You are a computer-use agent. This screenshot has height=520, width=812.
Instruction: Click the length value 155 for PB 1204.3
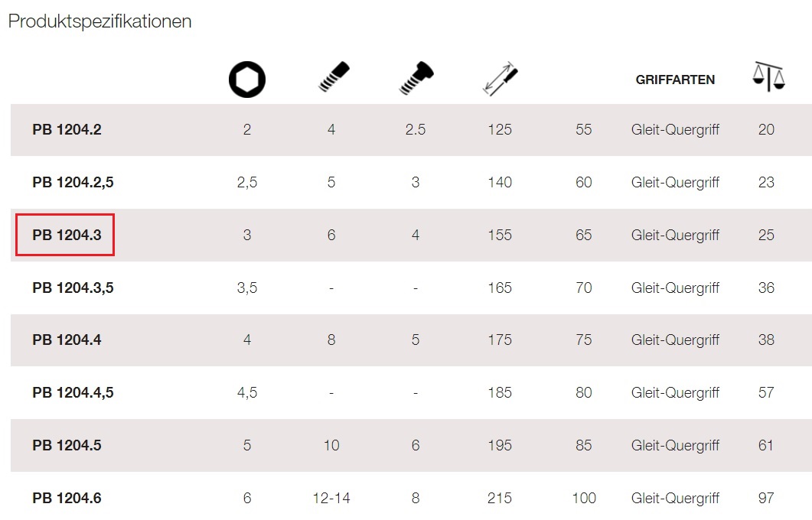(x=500, y=235)
